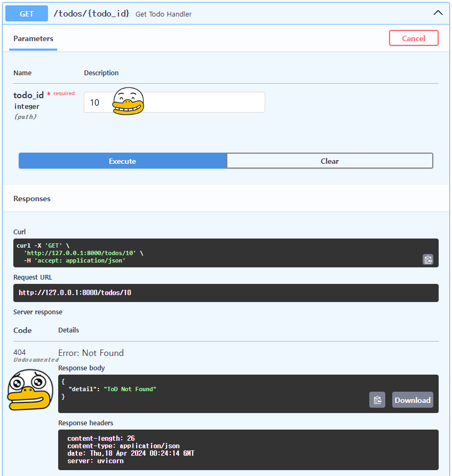Cancel the try-it-out mode

[414, 38]
